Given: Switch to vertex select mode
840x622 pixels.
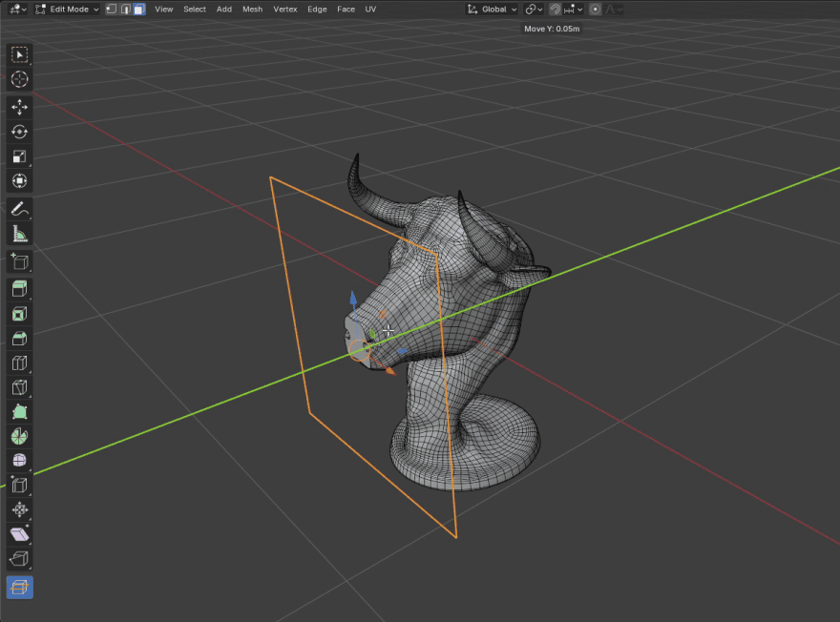Looking at the screenshot, I should point(112,10).
